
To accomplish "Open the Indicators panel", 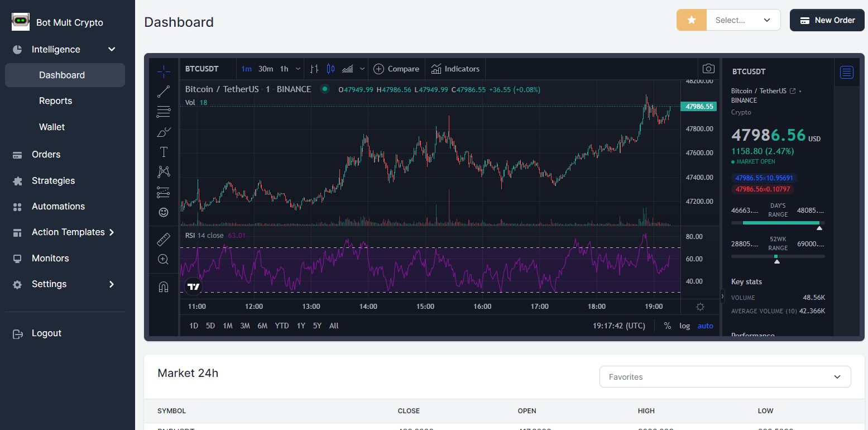I will (x=455, y=69).
